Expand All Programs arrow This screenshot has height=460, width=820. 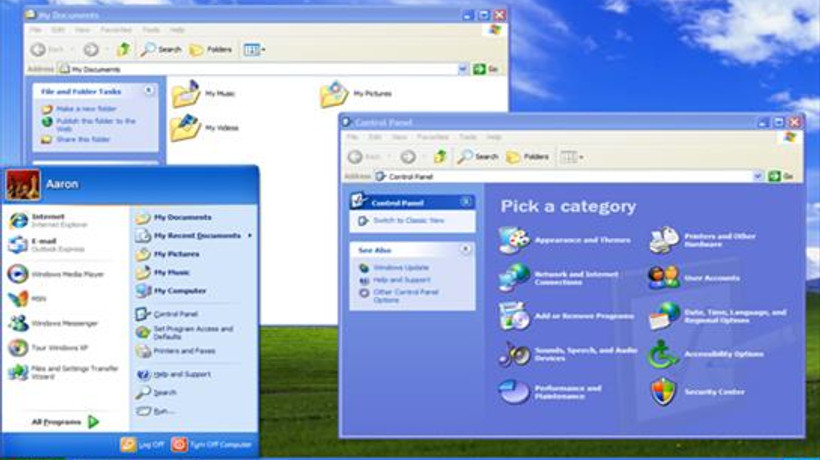click(x=94, y=422)
